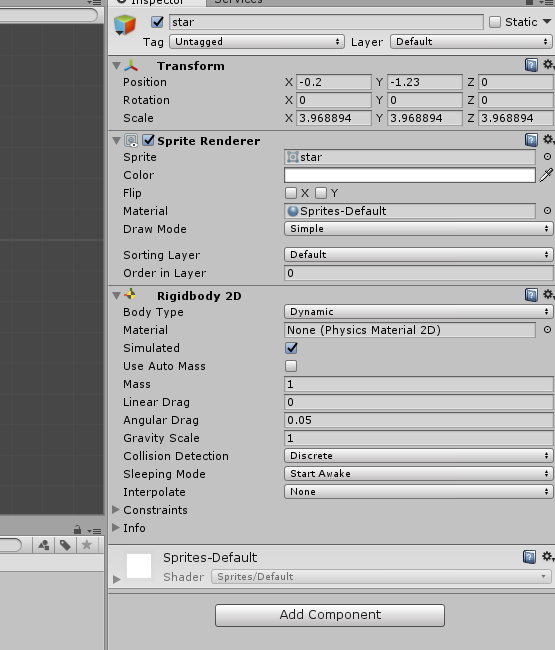Open Rigidbody 2D gear settings menu
Viewport: 555px width, 650px height.
548,295
